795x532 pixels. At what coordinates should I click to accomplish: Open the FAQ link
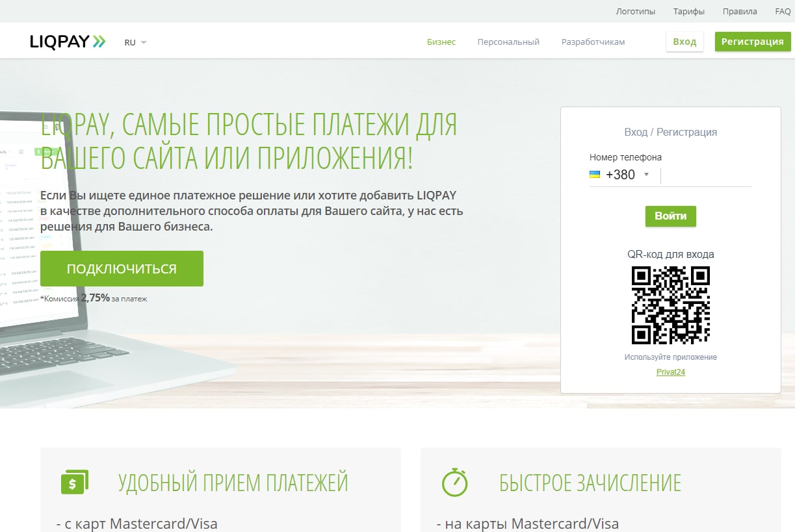tap(783, 11)
